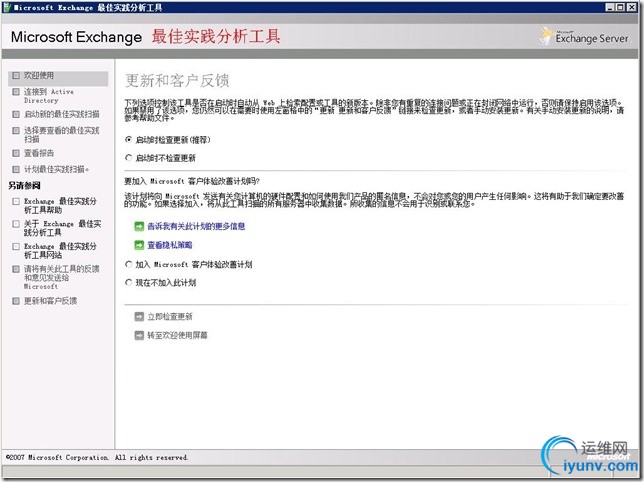Click the 另请参阅 sidebar heading
Image resolution: width=644 pixels, height=482 pixels.
[24, 186]
